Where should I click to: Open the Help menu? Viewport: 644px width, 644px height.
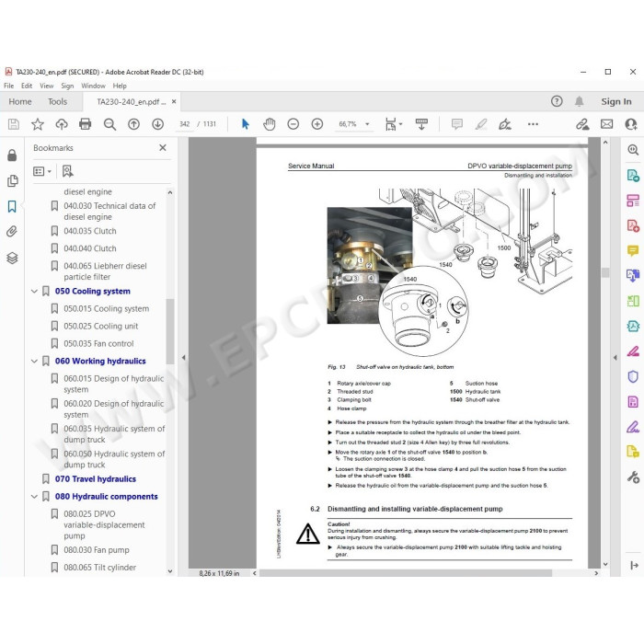(120, 86)
